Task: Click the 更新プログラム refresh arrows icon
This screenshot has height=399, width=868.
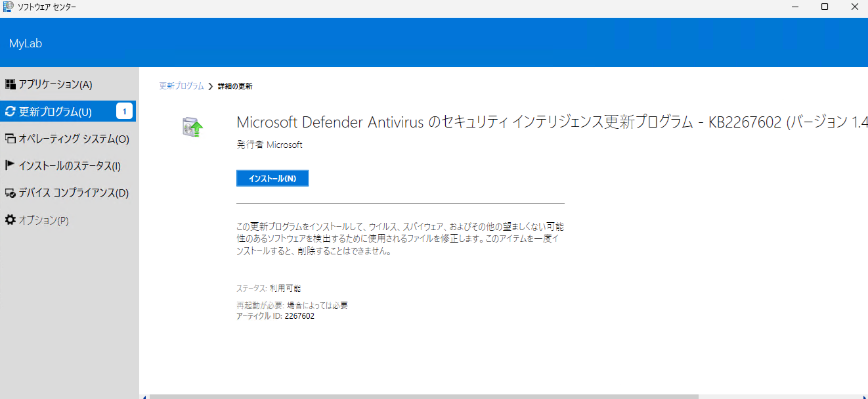Action: 10,112
